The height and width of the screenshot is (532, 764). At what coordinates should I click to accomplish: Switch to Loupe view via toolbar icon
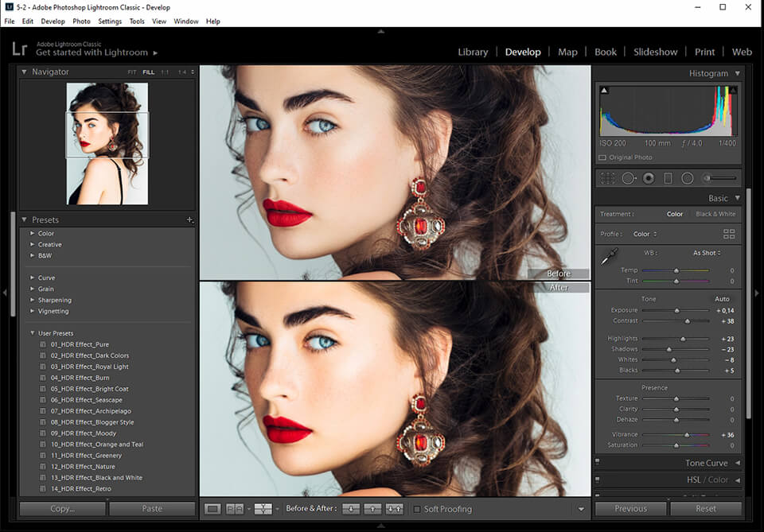[x=213, y=509]
